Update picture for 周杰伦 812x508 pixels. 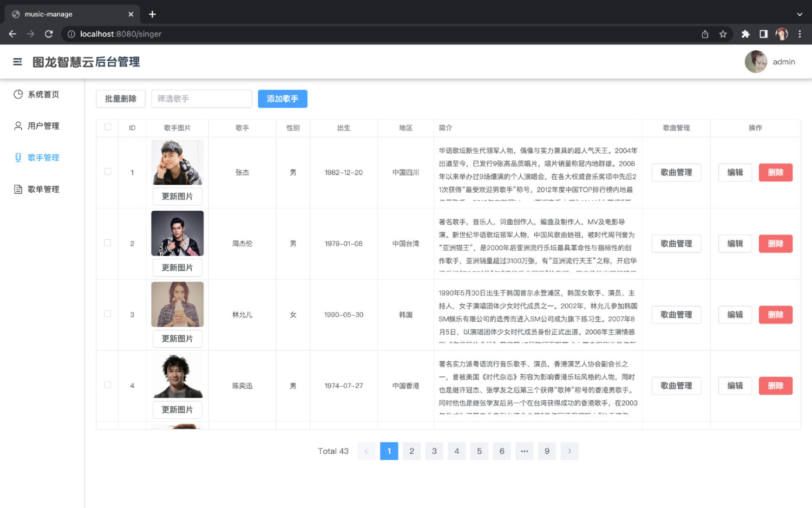pyautogui.click(x=178, y=268)
